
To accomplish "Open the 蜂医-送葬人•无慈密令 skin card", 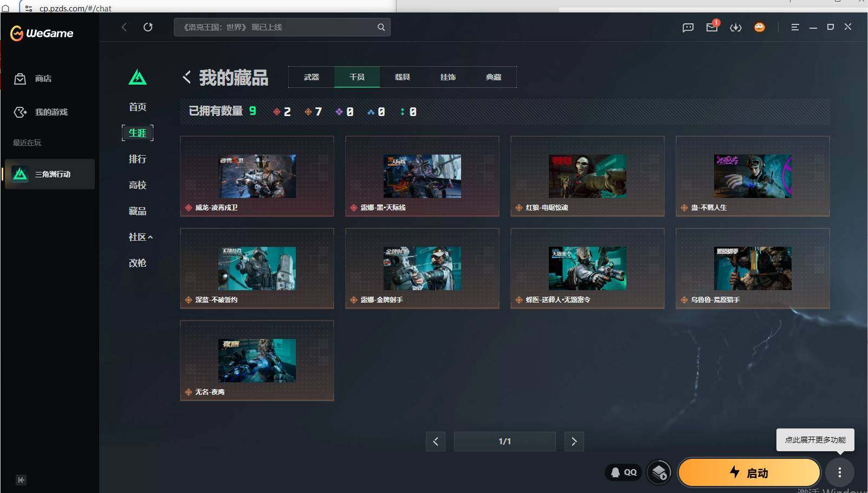I will [x=587, y=268].
